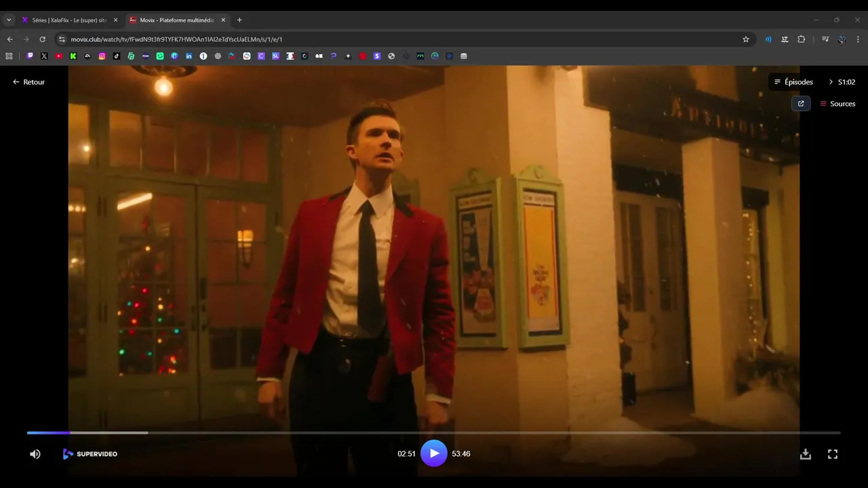Screen dimensions: 868x488
Task: Open the YouTube bookmark
Action: point(59,56)
